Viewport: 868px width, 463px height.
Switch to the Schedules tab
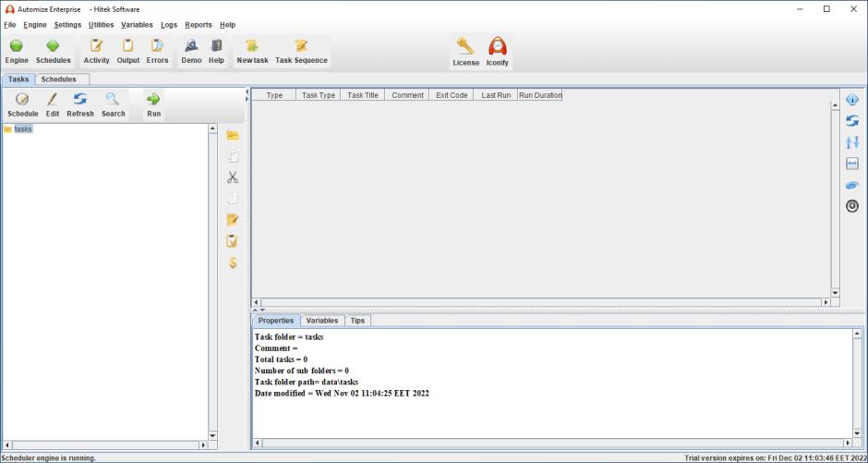(x=58, y=79)
